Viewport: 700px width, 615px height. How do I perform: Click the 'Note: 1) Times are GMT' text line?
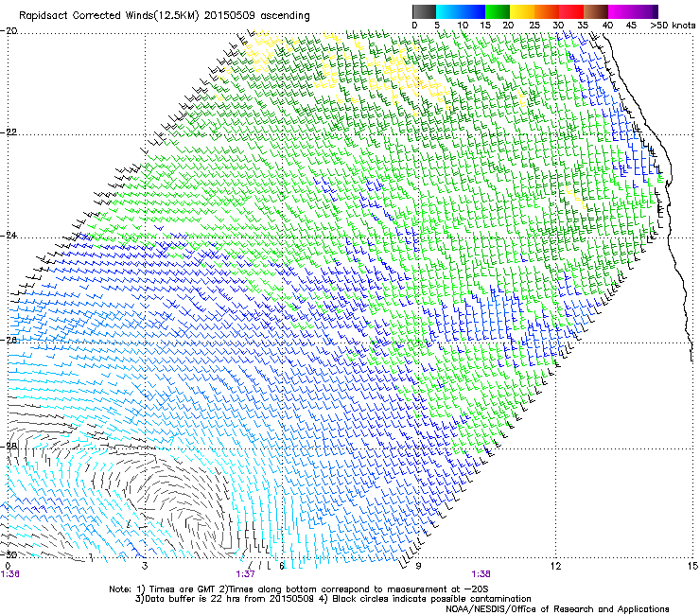coord(299,589)
